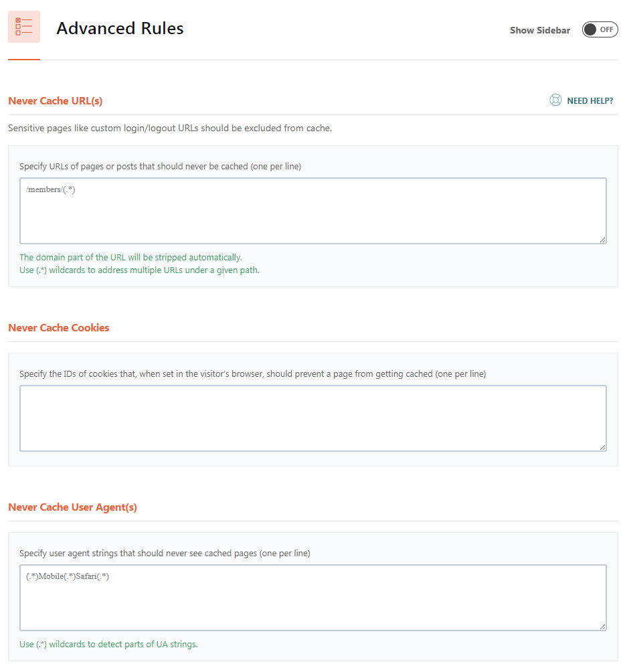Viewport: 625px width, 672px height.
Task: Click the resize handle of the Cookies textarea
Action: click(602, 447)
